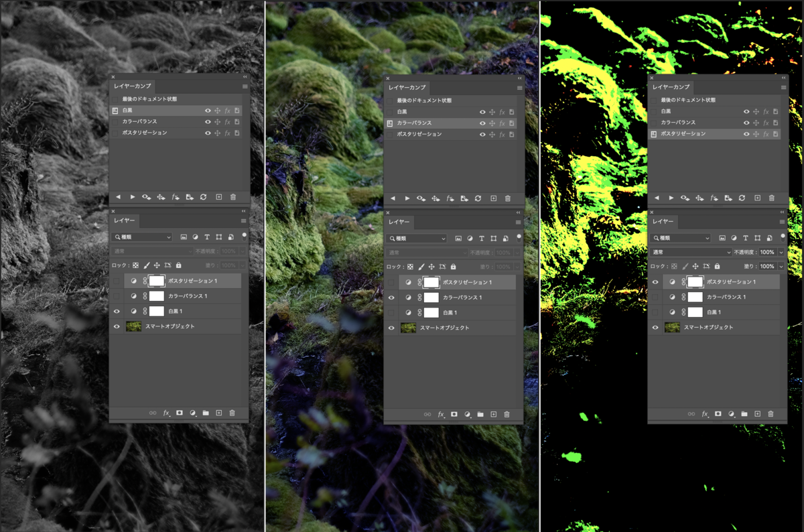The width and height of the screenshot is (804, 532).
Task: Lock transparent pixels in right Layers panel
Action: pyautogui.click(x=675, y=266)
